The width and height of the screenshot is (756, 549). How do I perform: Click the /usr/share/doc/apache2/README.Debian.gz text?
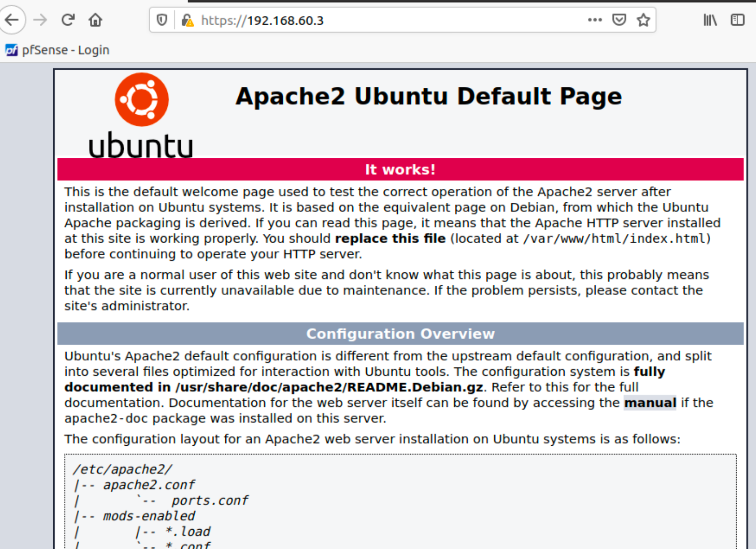329,387
